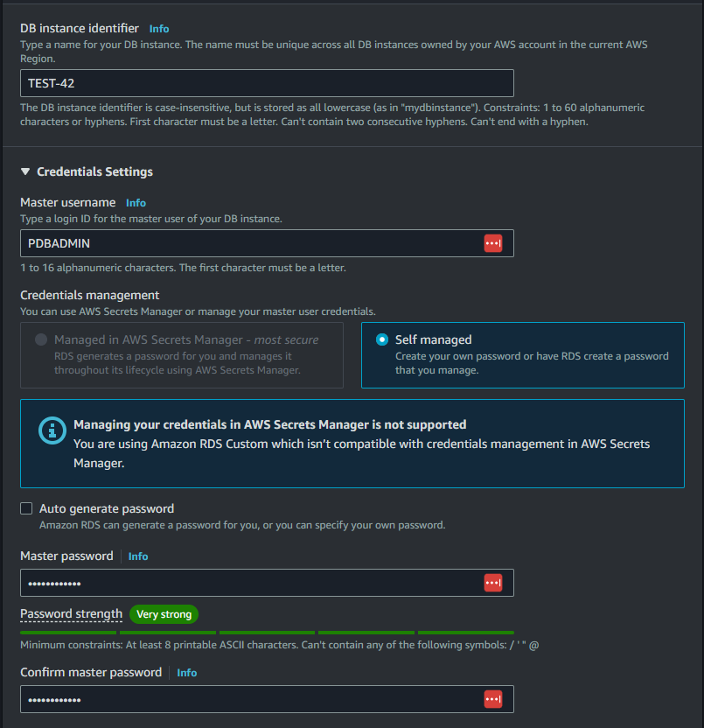Image resolution: width=704 pixels, height=728 pixels.
Task: Click password manager icon in Master password field
Action: (x=493, y=583)
